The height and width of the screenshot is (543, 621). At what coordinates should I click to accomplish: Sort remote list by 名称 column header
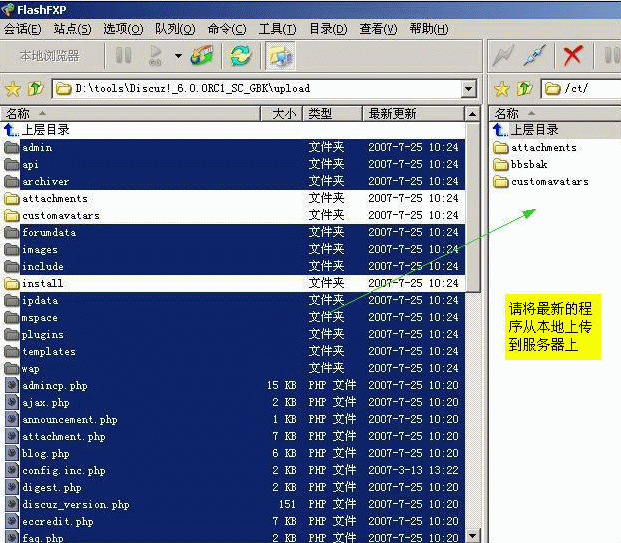555,114
